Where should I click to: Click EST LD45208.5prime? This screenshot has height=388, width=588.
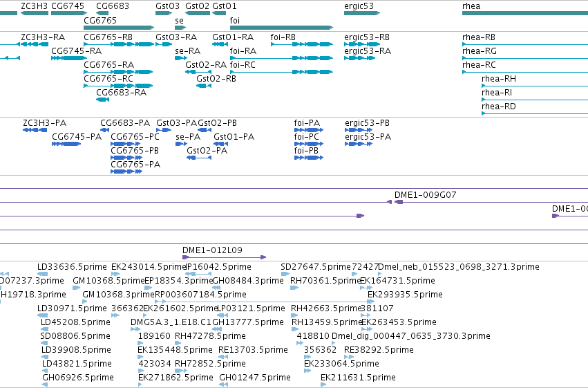coord(75,323)
